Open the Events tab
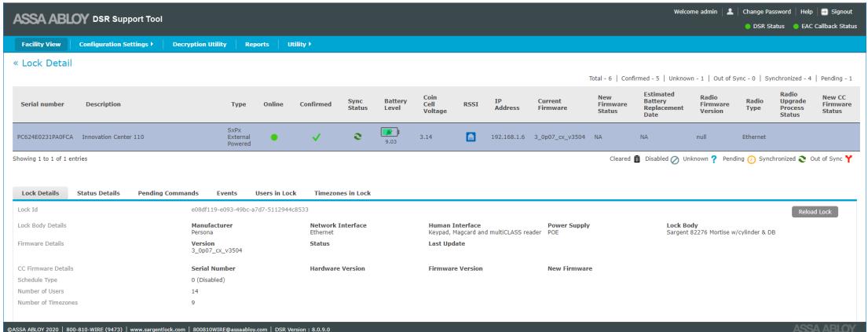The height and width of the screenshot is (332, 868). pos(227,193)
